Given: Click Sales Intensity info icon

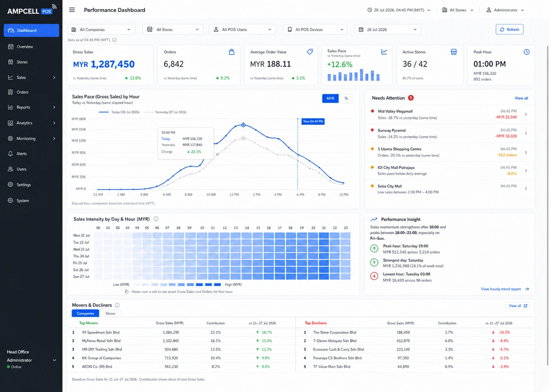Looking at the screenshot, I should 156,219.
